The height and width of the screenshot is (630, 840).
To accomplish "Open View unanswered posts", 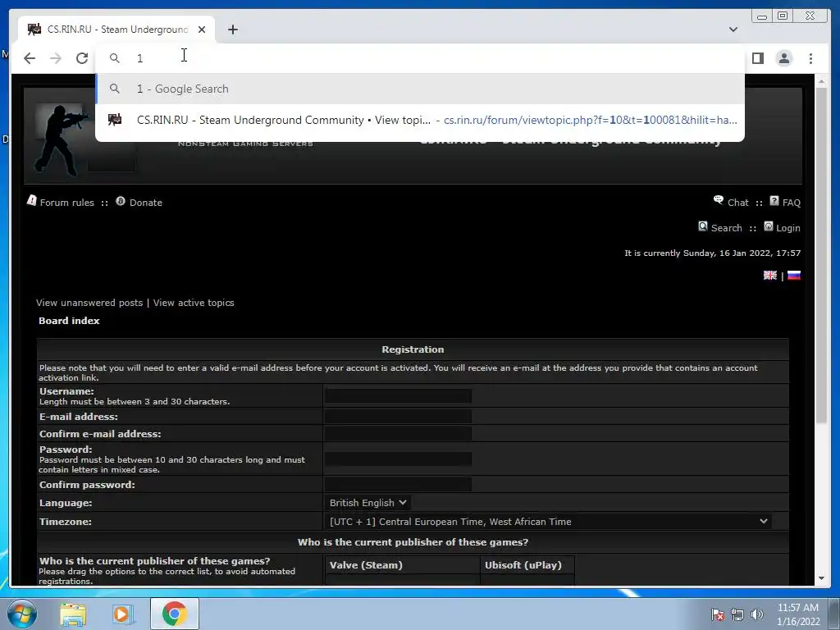I will point(89,303).
